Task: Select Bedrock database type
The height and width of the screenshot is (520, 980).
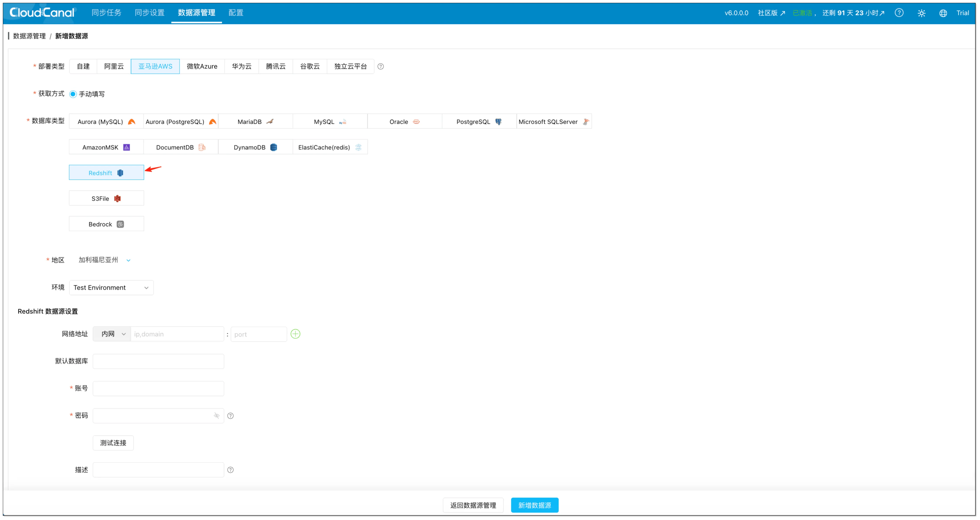Action: pos(106,224)
